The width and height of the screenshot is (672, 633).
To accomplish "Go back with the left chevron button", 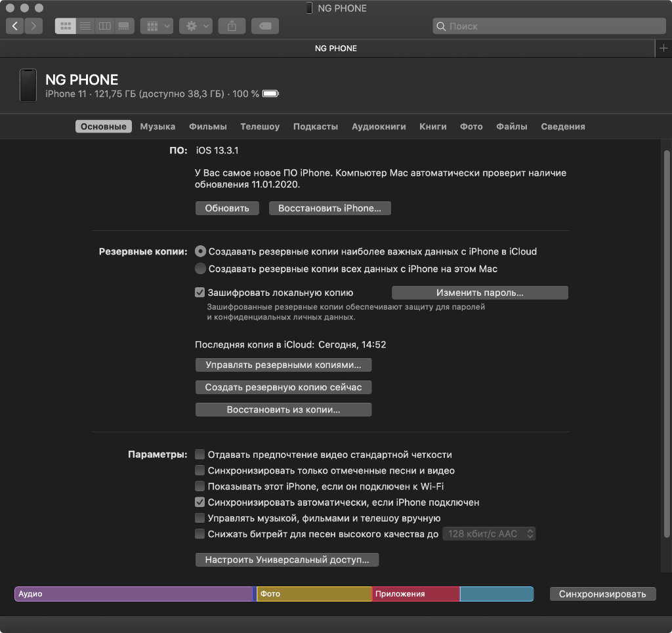I will coord(15,26).
